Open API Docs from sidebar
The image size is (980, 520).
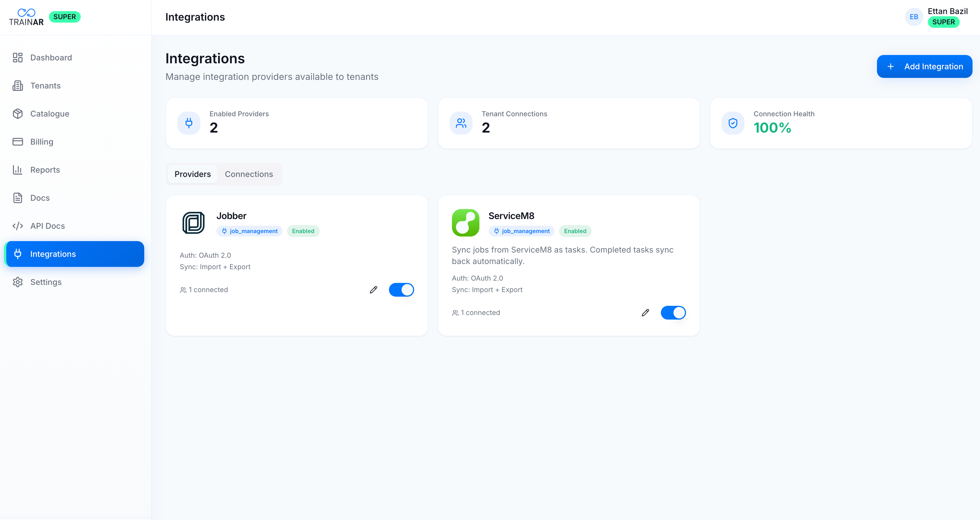47,226
